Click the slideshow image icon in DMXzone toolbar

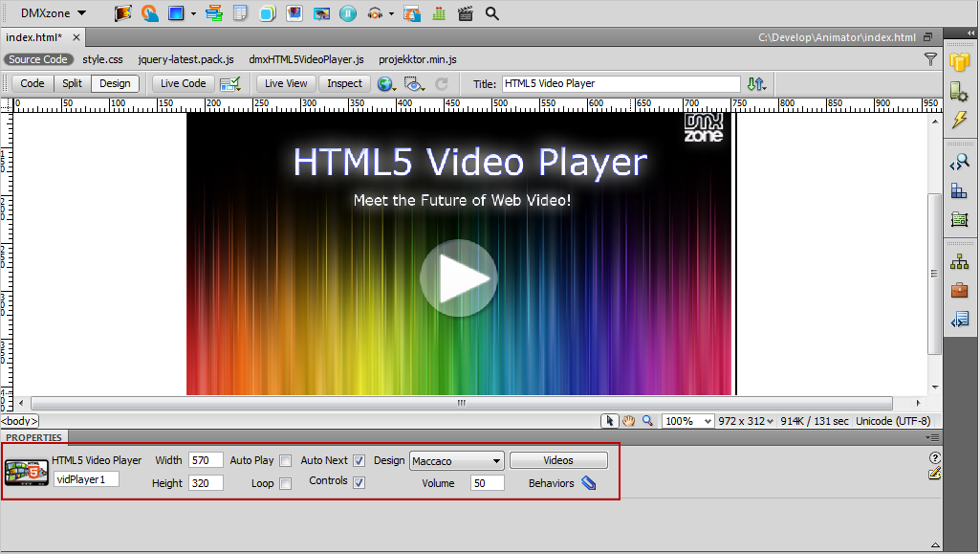tap(321, 13)
